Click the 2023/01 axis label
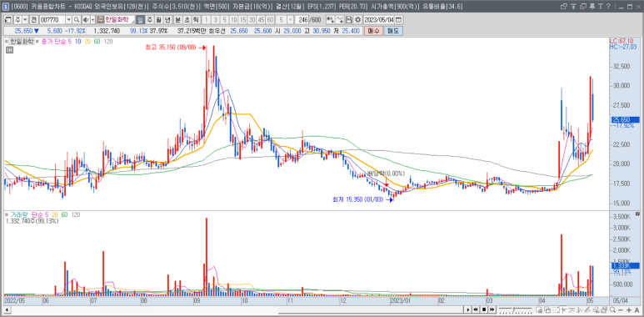Image resolution: width=644 pixels, height=317 pixels. pyautogui.click(x=400, y=301)
